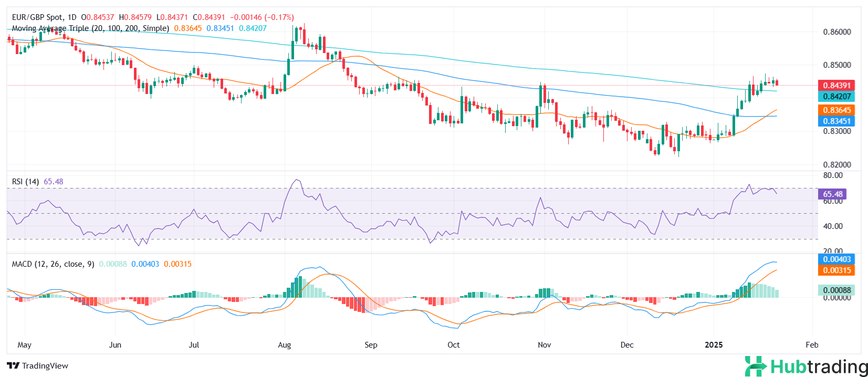Screen dimensions: 868x377
Task: Click the cyan 0.84207 moving average tag
Action: pos(836,97)
